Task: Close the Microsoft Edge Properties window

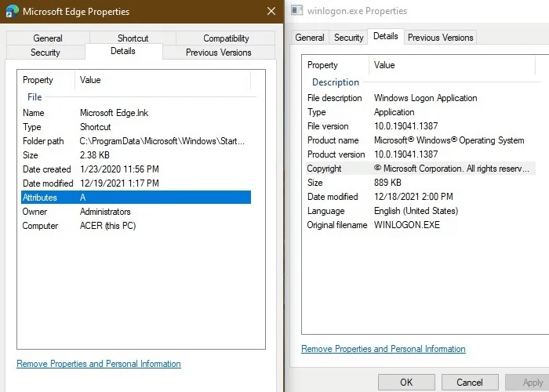Action: coord(271,12)
